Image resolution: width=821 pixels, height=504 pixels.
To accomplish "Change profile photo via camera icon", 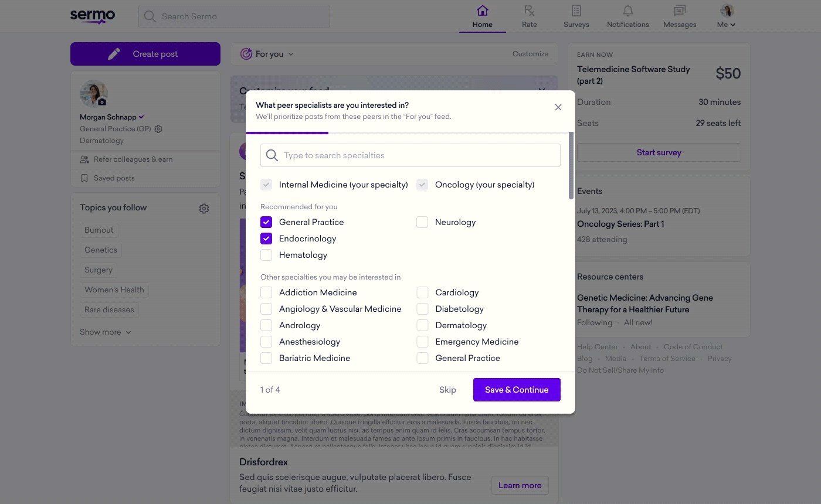I will [x=102, y=102].
